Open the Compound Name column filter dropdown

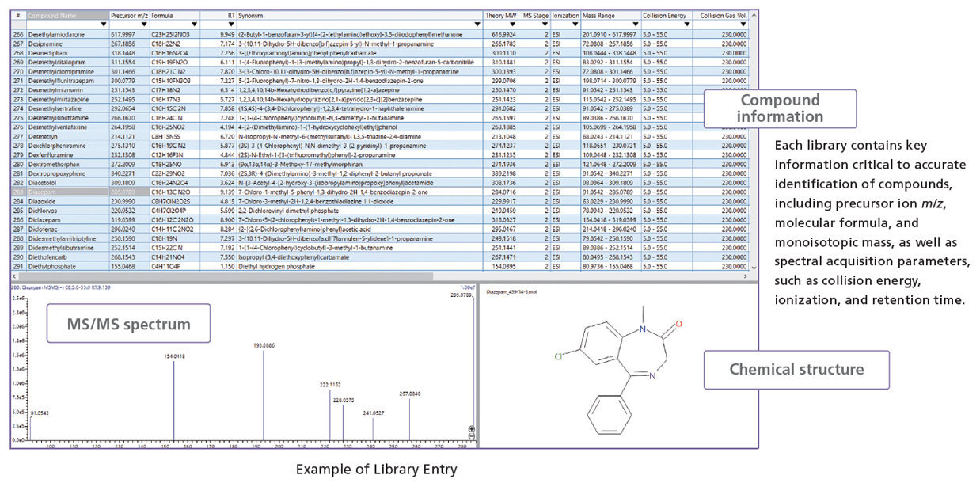104,25
